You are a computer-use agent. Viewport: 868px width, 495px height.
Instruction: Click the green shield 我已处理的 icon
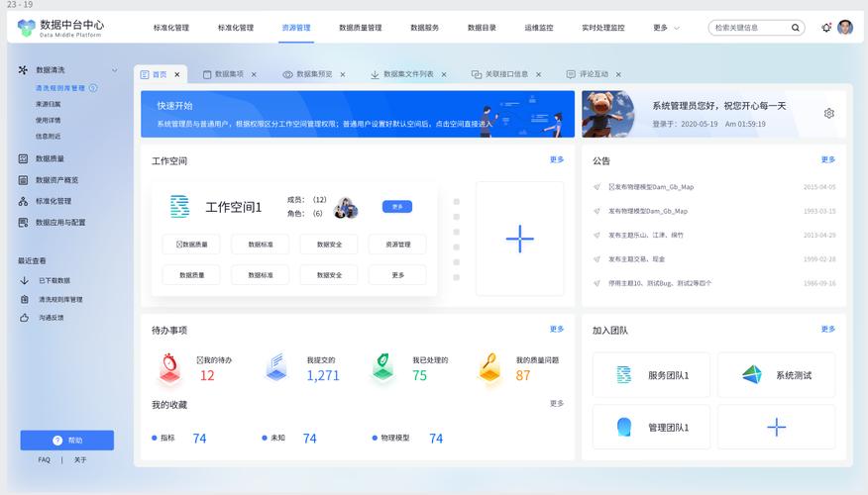tap(382, 368)
